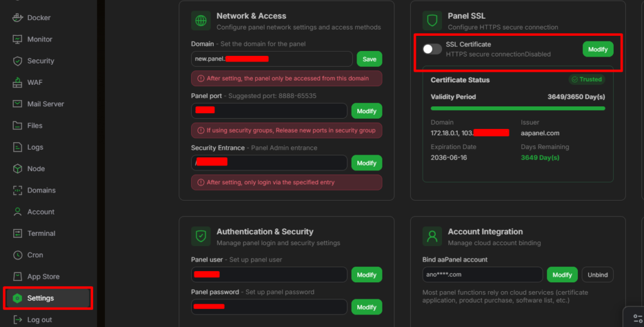Click the Logs document icon
Screen dimensions: 644x327
[17, 147]
